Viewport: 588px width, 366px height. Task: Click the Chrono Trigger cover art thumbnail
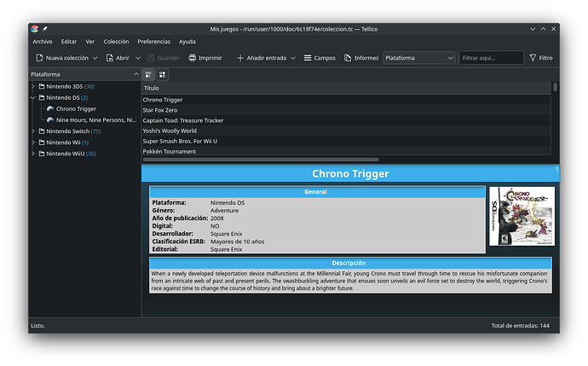[x=522, y=216]
